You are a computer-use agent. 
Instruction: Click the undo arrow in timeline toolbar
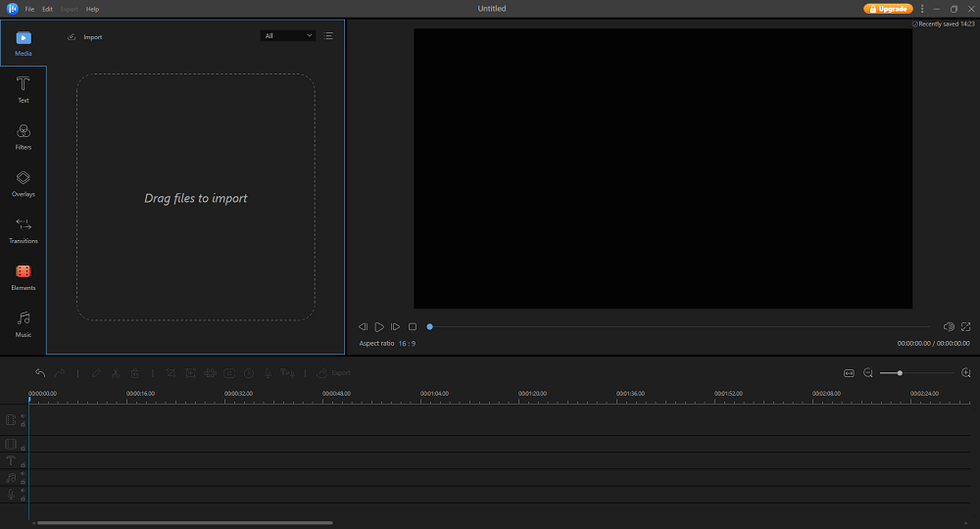(40, 373)
